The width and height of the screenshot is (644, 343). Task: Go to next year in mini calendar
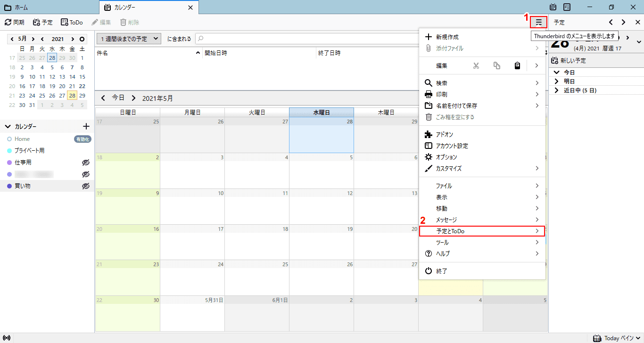[73, 39]
